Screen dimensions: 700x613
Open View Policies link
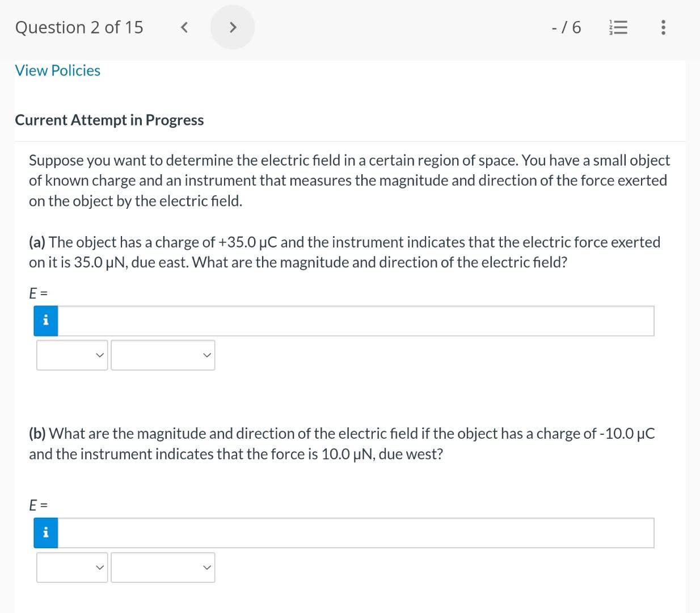point(58,70)
